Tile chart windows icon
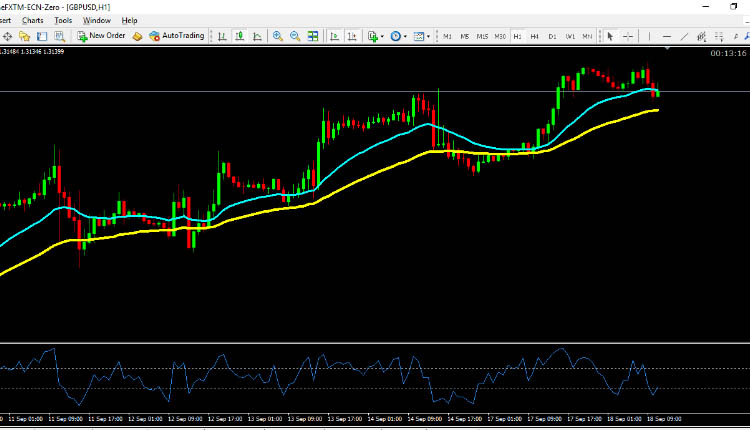Screen dimensions: 750x430 pos(313,36)
